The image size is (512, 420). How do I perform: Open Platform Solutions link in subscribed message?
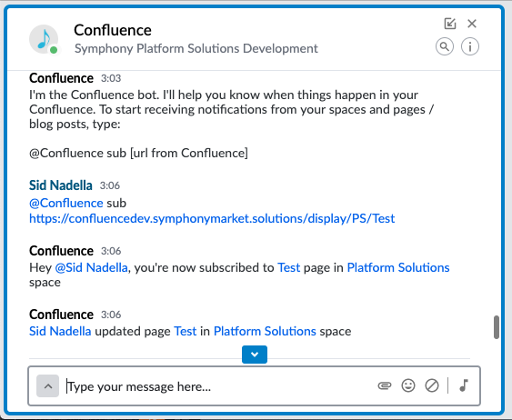398,267
